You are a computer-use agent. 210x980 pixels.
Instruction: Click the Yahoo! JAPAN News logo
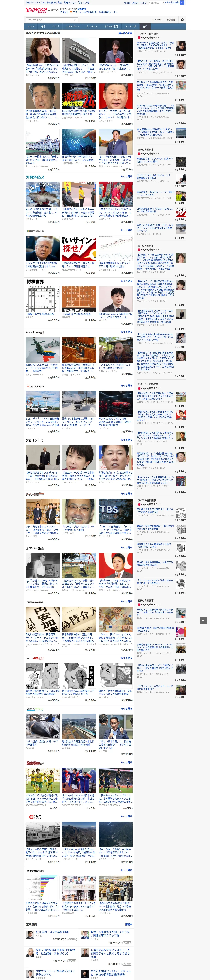(x=42, y=10)
